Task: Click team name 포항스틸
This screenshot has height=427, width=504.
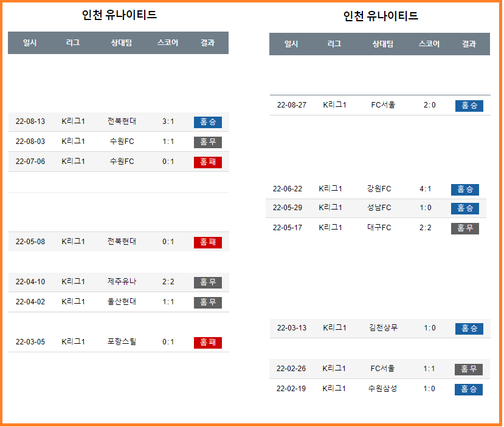Action: click(122, 342)
